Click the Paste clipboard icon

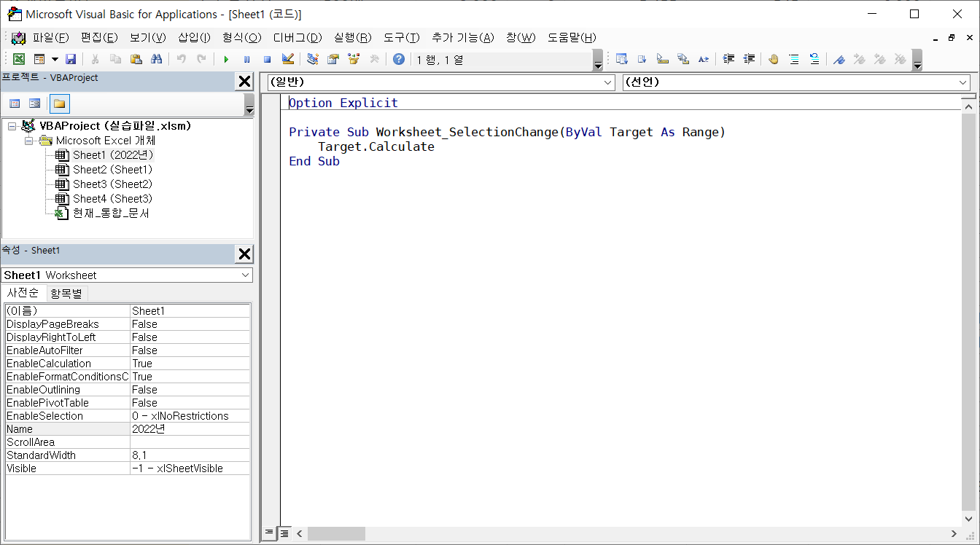(x=136, y=59)
